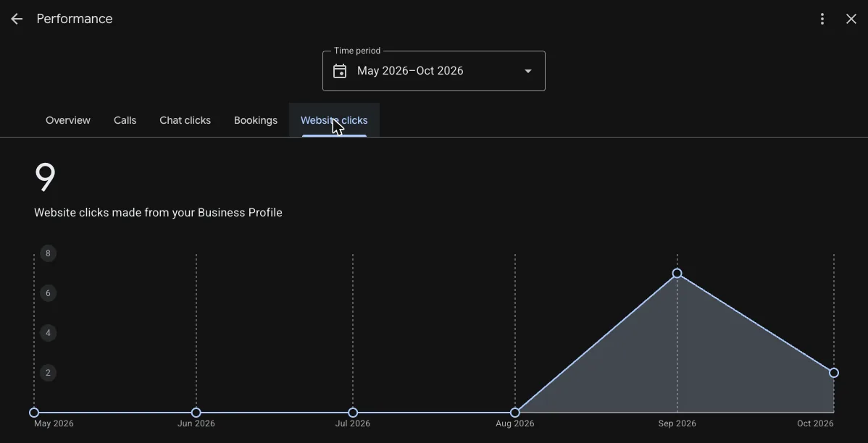Click the May 2026 axis label

coord(54,423)
